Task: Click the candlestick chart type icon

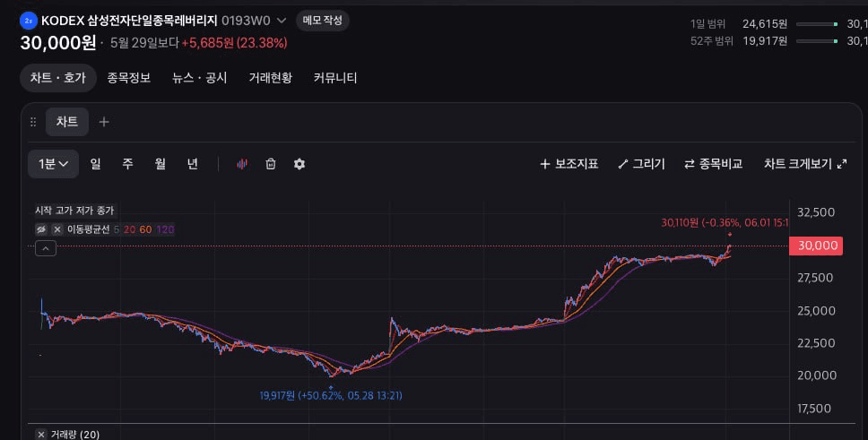Action: (242, 164)
